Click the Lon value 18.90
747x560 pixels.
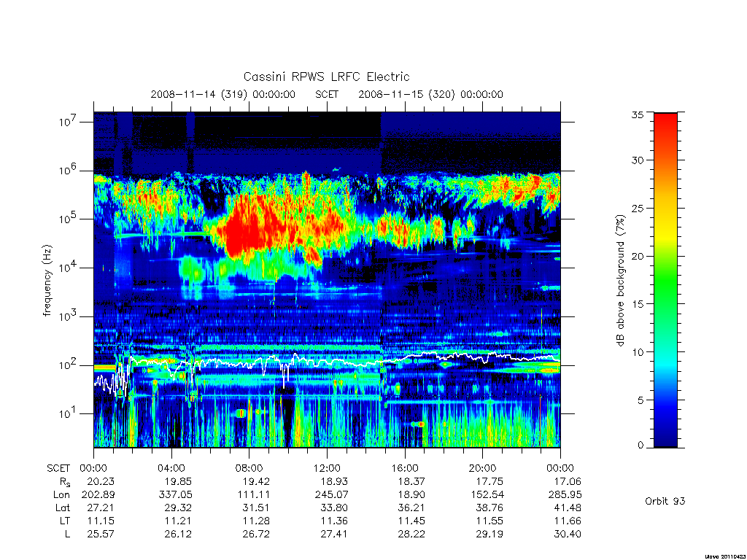[x=411, y=495]
